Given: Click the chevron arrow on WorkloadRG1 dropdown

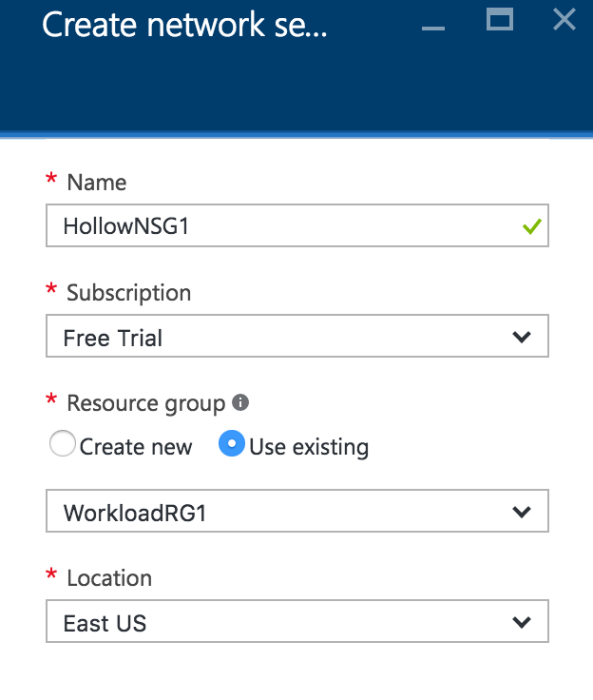Looking at the screenshot, I should point(521,512).
